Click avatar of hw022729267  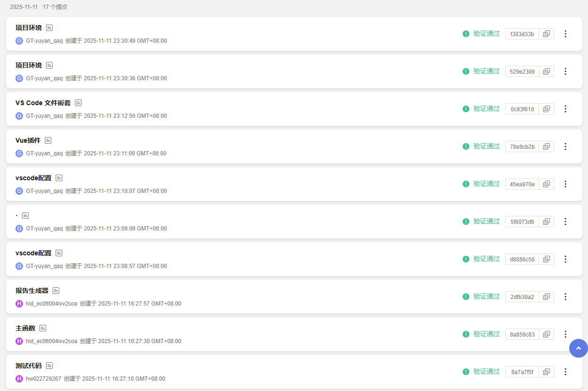[x=19, y=379]
